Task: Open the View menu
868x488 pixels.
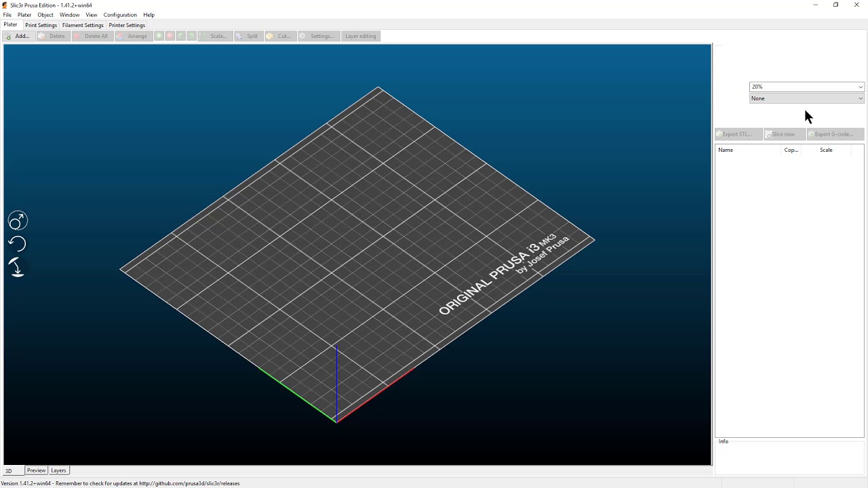Action: pyautogui.click(x=92, y=15)
